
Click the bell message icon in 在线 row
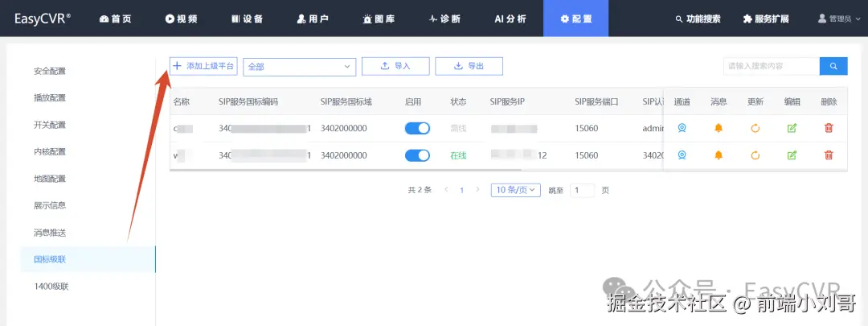719,155
